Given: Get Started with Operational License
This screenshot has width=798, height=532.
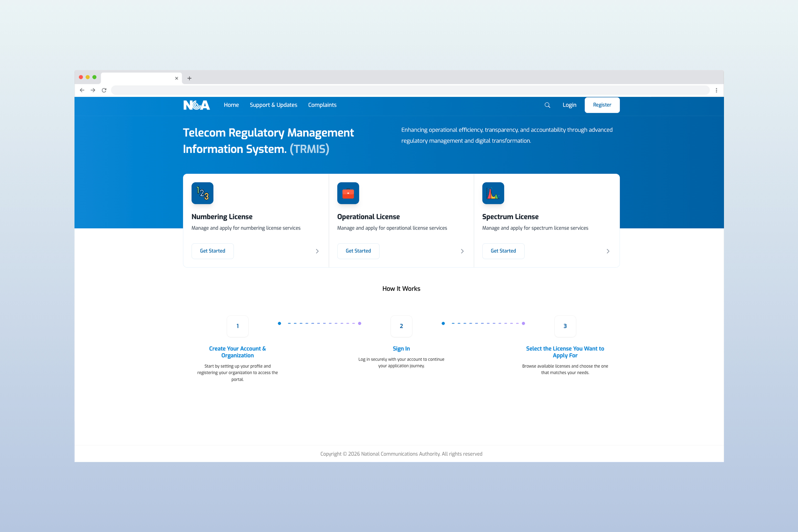Looking at the screenshot, I should click(358, 251).
